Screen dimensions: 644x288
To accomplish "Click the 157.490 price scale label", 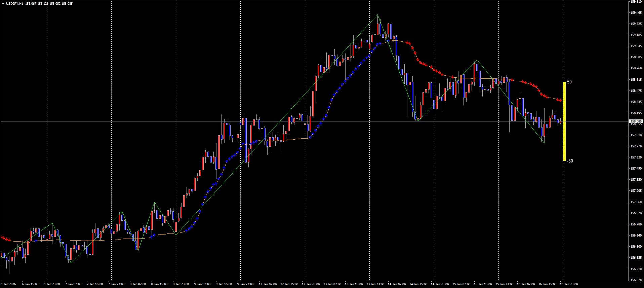I will click(x=636, y=169).
